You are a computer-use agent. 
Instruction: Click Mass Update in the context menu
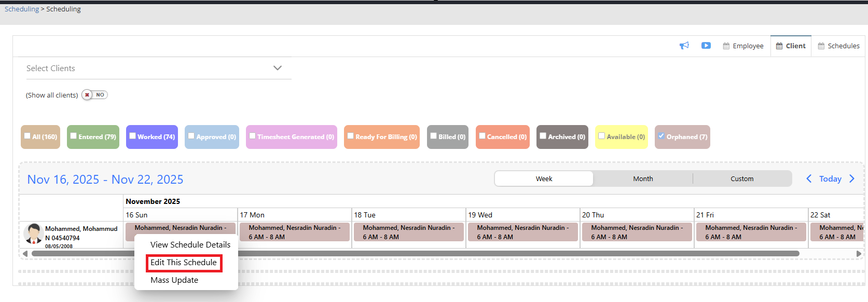click(174, 280)
